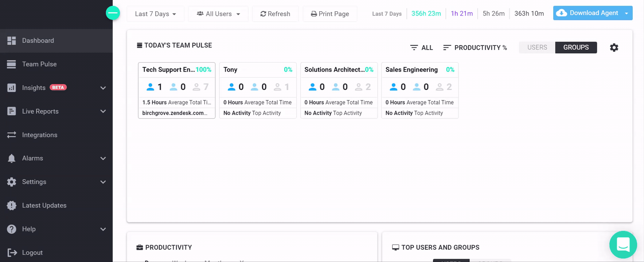Screen dimensions: 644x262
Task: Click the Alarms bell icon
Action: point(12,158)
